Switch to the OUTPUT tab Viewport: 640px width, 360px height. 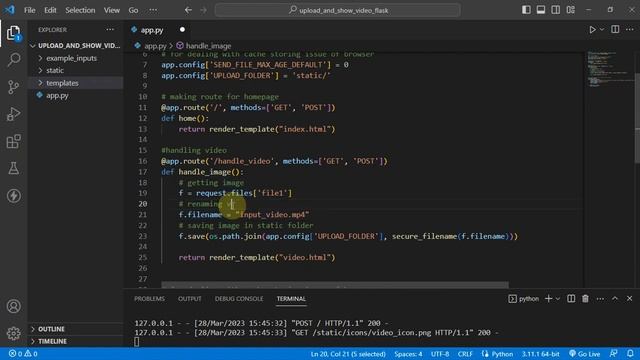[x=190, y=299]
